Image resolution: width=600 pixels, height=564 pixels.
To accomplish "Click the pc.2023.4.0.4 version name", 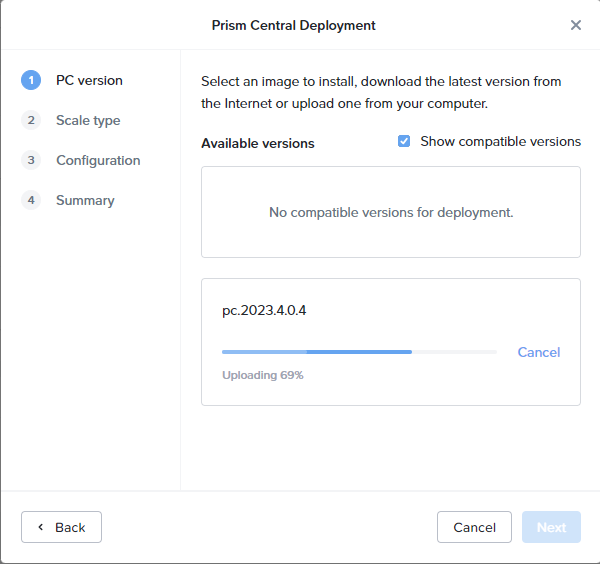I will point(264,310).
